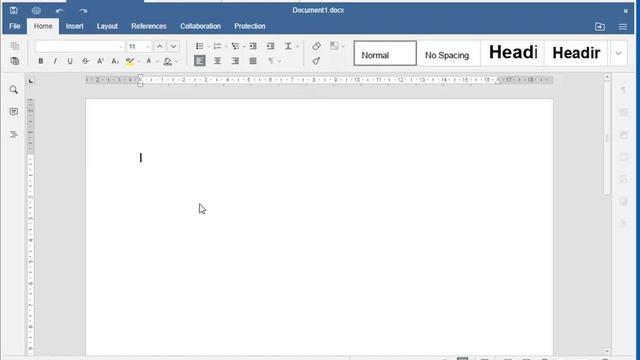Open the Find search icon in left sidebar
Screen dimensions: 640x360
click(13, 90)
